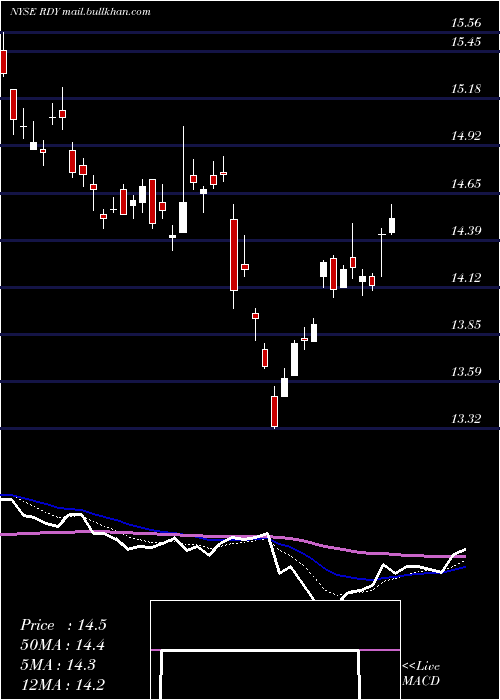The image size is (500, 700).
Task: Select the 15.56 price axis label
Action: pyautogui.click(x=466, y=24)
